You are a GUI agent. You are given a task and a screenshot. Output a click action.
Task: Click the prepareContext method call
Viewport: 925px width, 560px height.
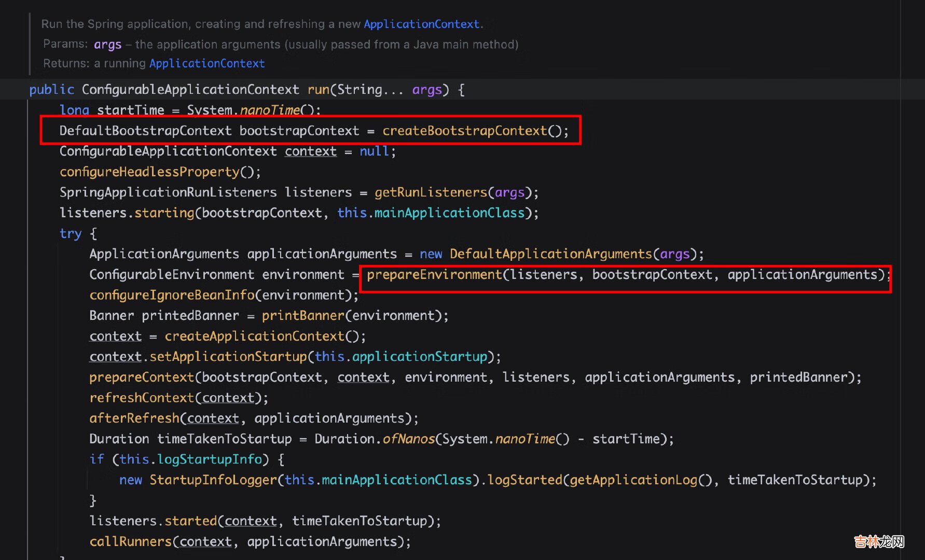(x=142, y=377)
